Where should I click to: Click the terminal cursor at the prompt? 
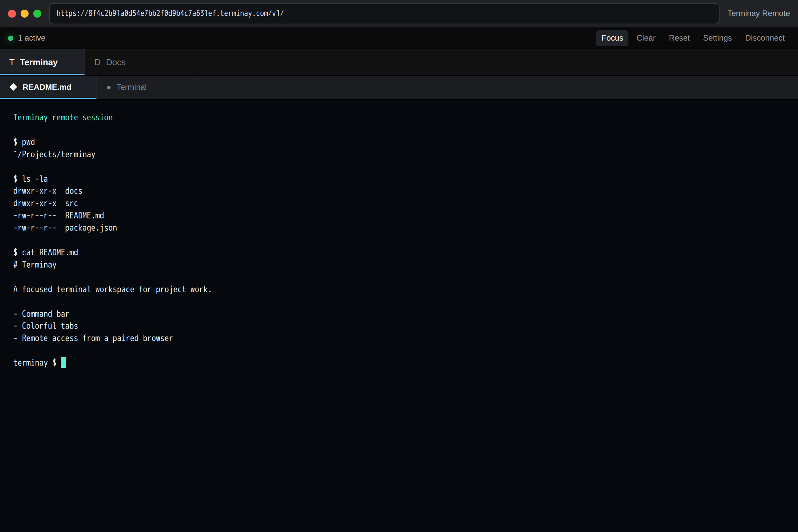(x=64, y=363)
